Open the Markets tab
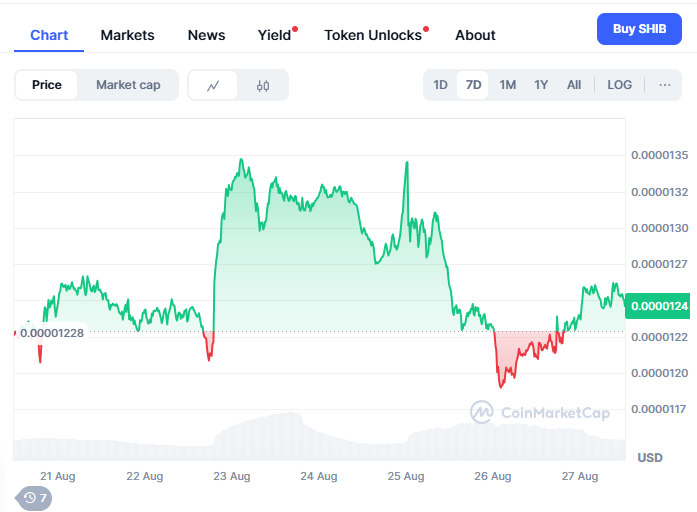This screenshot has height=512, width=697. point(127,35)
